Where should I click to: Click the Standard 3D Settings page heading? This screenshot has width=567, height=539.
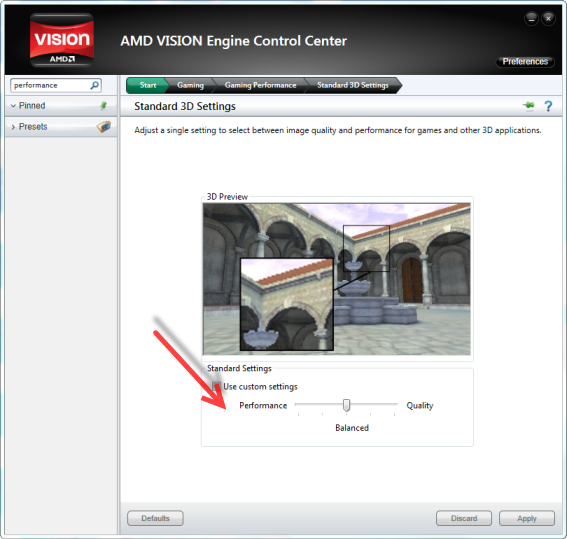[185, 106]
